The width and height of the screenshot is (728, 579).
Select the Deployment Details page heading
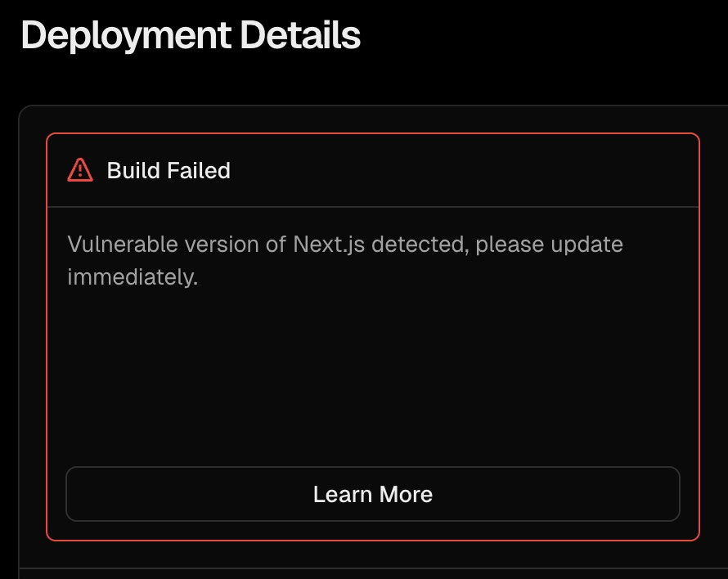pyautogui.click(x=191, y=36)
